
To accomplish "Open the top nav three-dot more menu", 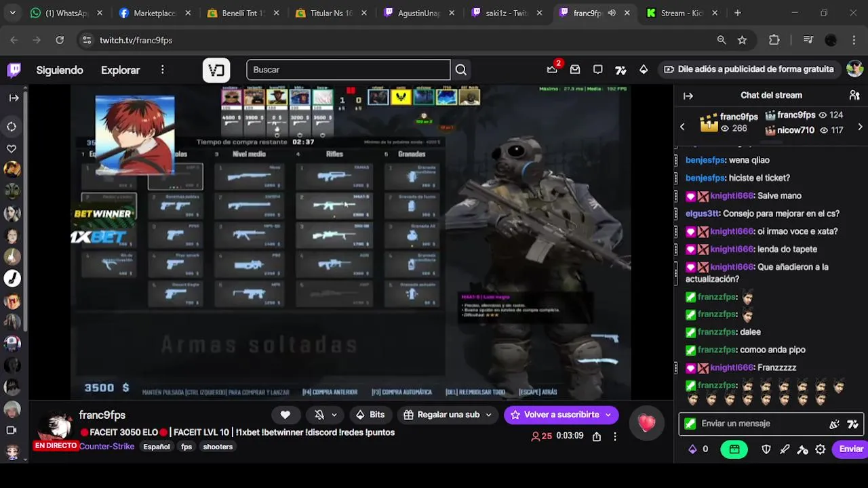I will click(x=162, y=70).
